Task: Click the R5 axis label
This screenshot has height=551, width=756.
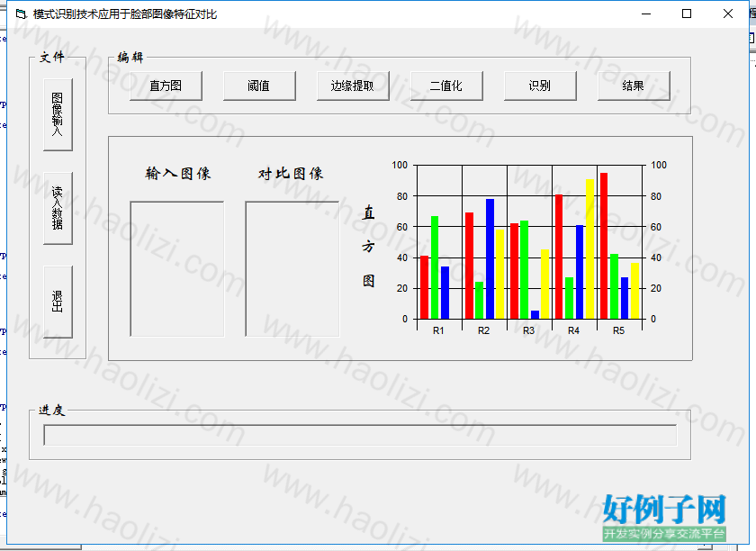Action: [x=618, y=330]
